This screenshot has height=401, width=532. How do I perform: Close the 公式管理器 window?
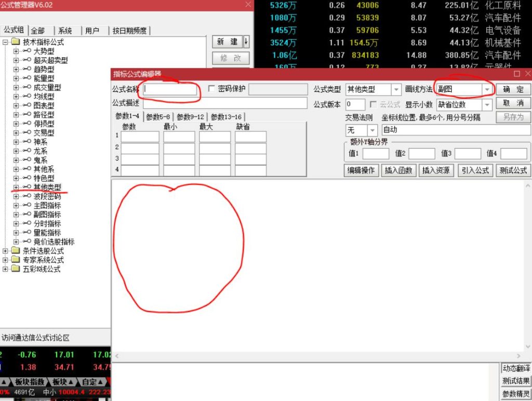click(x=248, y=5)
